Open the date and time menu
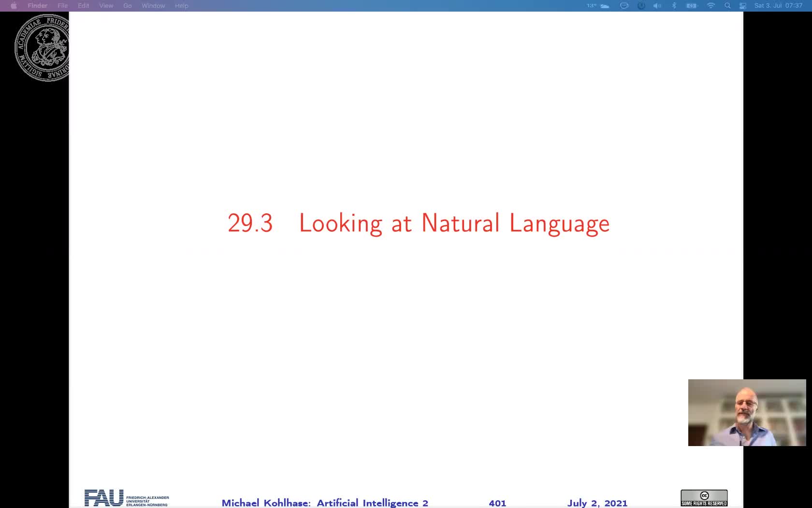812x508 pixels. [778, 6]
